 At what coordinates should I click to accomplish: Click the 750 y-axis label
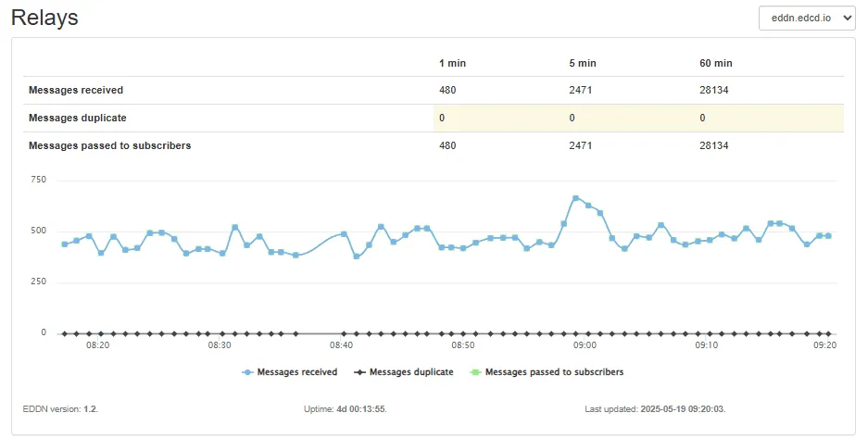(38, 180)
